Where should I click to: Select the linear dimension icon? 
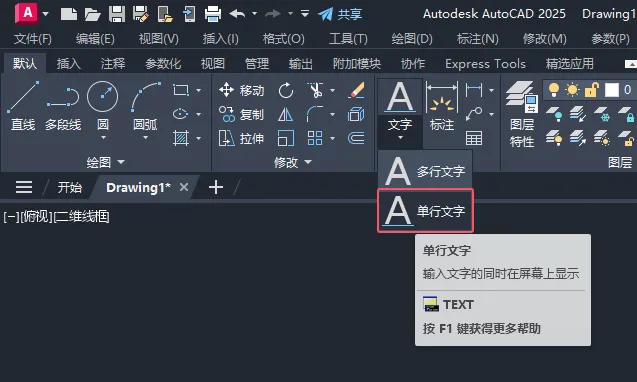(x=474, y=90)
